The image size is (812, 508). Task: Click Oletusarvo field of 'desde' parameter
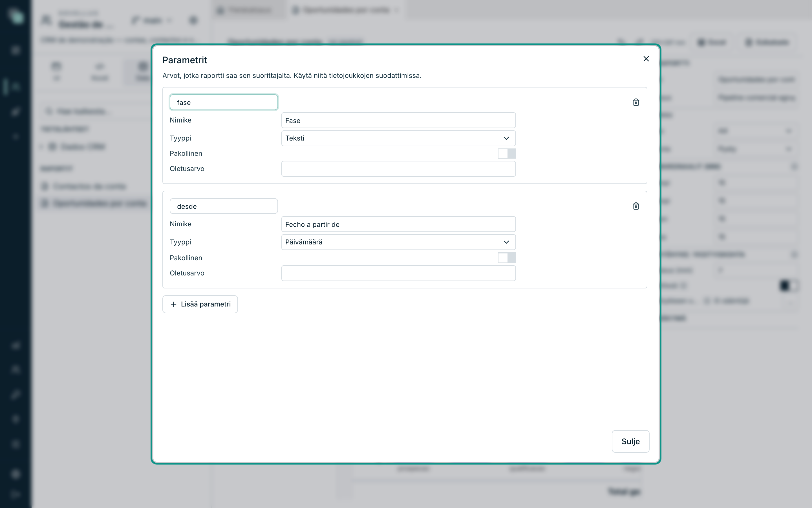(x=398, y=273)
